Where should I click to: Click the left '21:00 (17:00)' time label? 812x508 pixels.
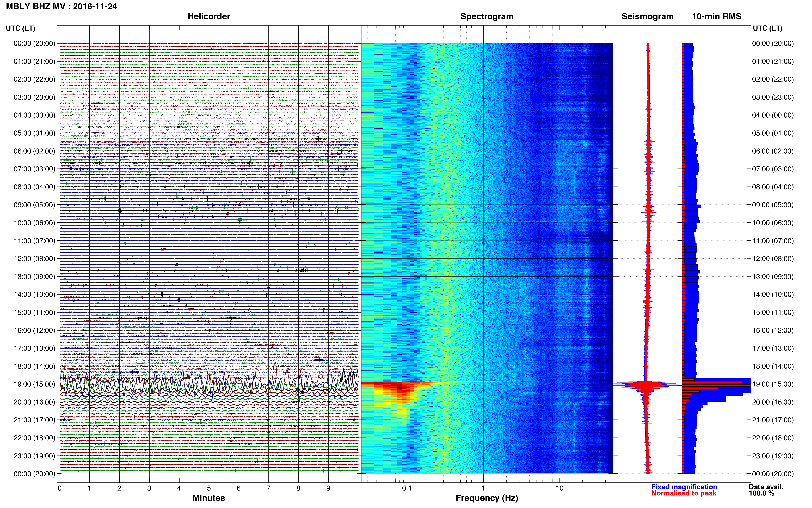34,420
